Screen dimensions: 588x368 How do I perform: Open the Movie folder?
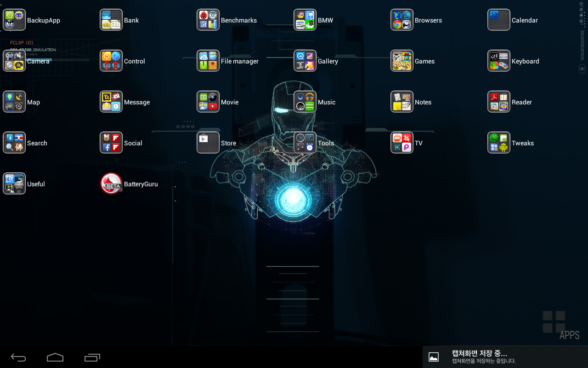208,102
